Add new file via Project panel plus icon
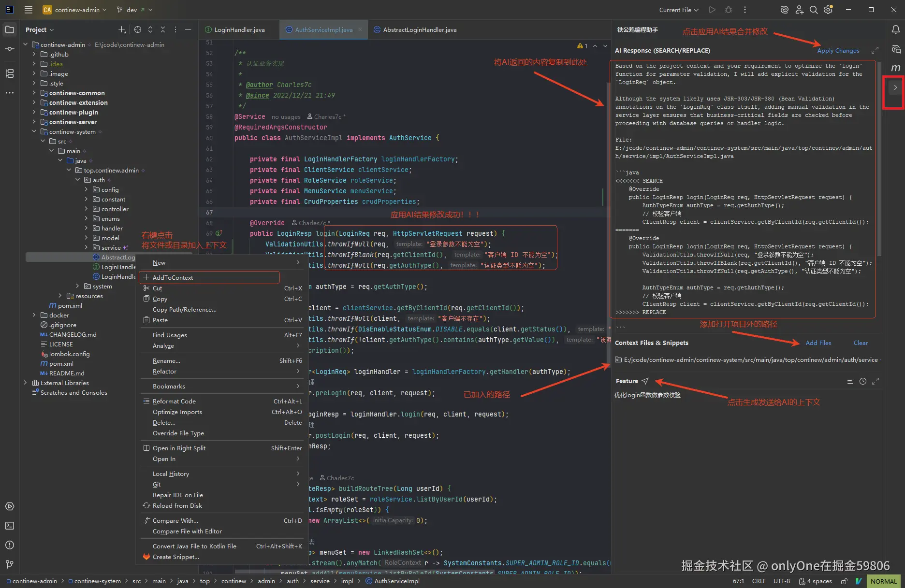This screenshot has width=905, height=588. [122, 29]
